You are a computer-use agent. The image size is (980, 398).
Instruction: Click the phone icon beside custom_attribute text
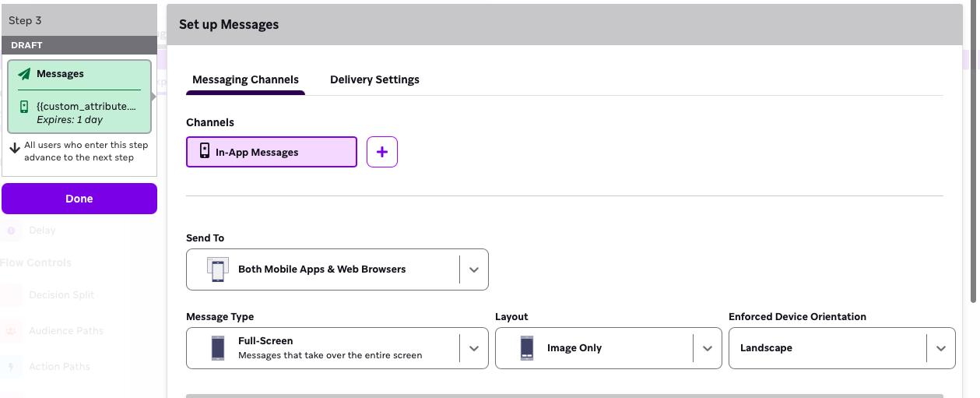pos(24,107)
